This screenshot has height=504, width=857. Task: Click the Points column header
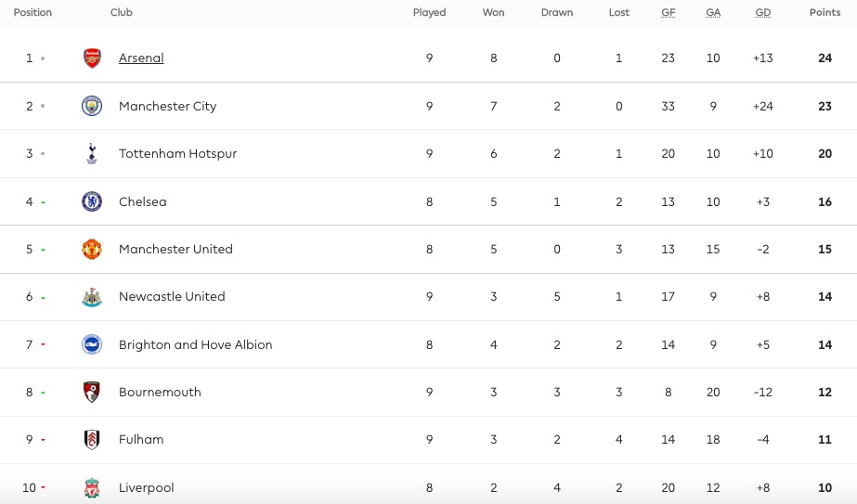point(825,13)
